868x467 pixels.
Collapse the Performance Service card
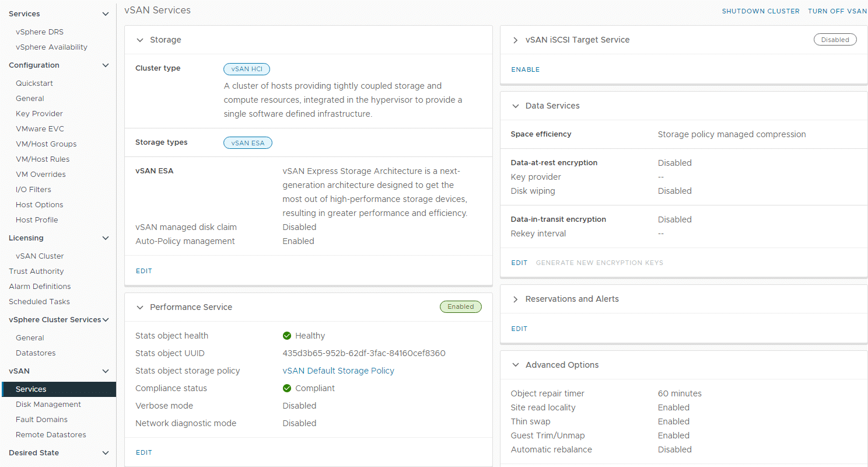point(139,307)
